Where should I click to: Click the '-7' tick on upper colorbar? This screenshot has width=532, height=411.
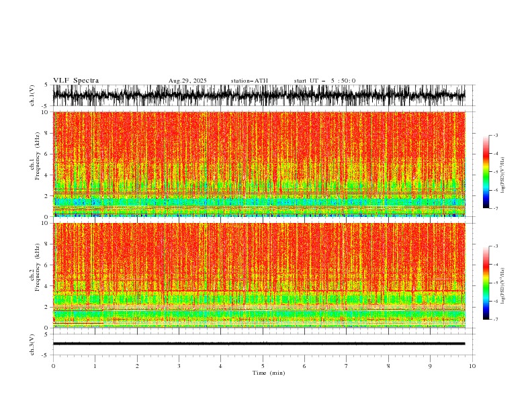click(x=495, y=208)
